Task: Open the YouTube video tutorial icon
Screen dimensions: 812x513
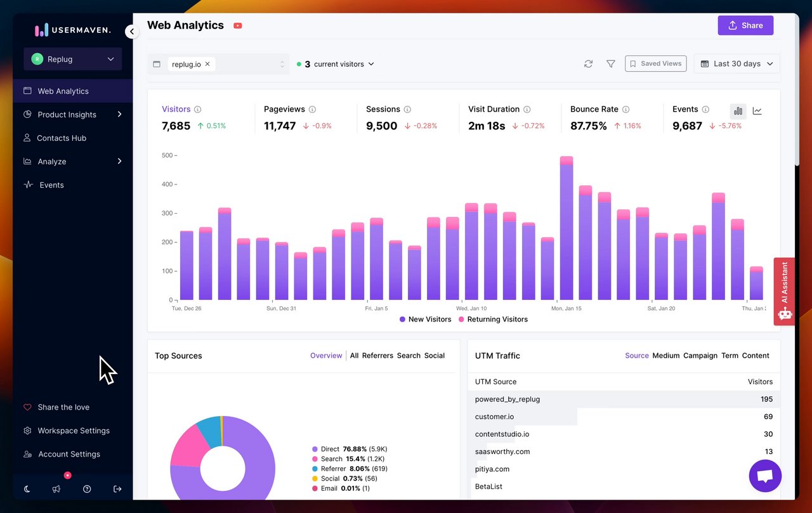Action: (x=238, y=26)
